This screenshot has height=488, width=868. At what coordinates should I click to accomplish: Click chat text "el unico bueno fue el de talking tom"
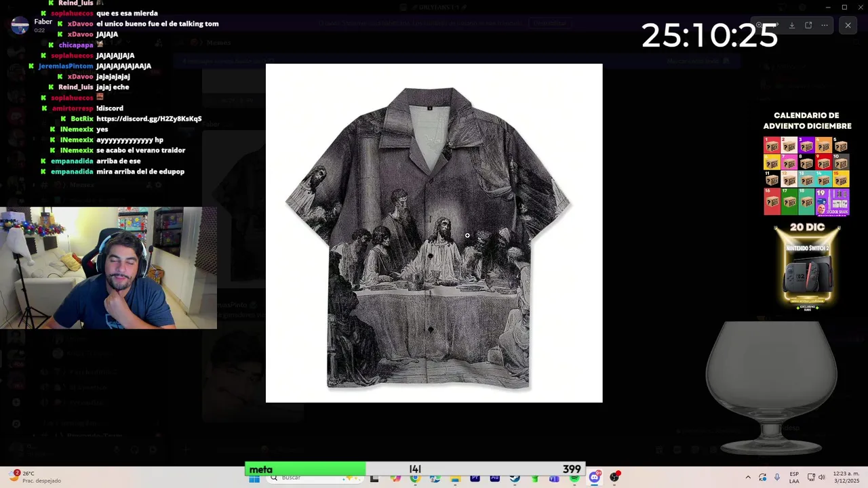157,24
